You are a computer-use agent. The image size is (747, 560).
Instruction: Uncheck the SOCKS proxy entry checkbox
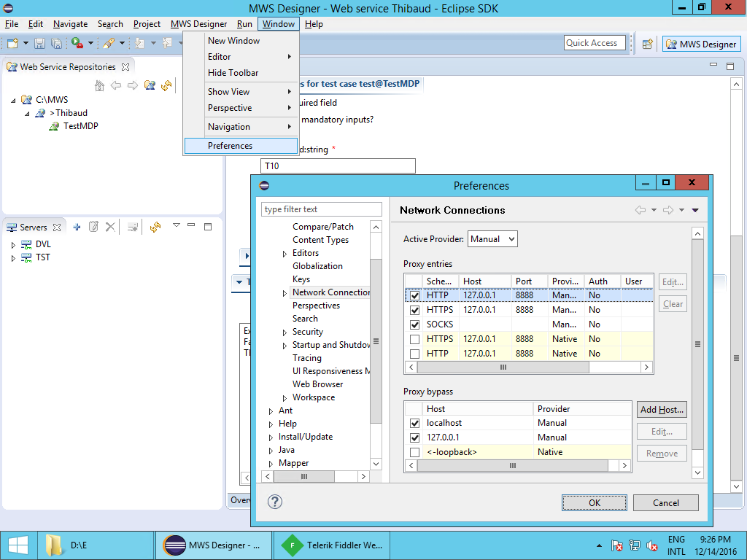click(x=415, y=324)
